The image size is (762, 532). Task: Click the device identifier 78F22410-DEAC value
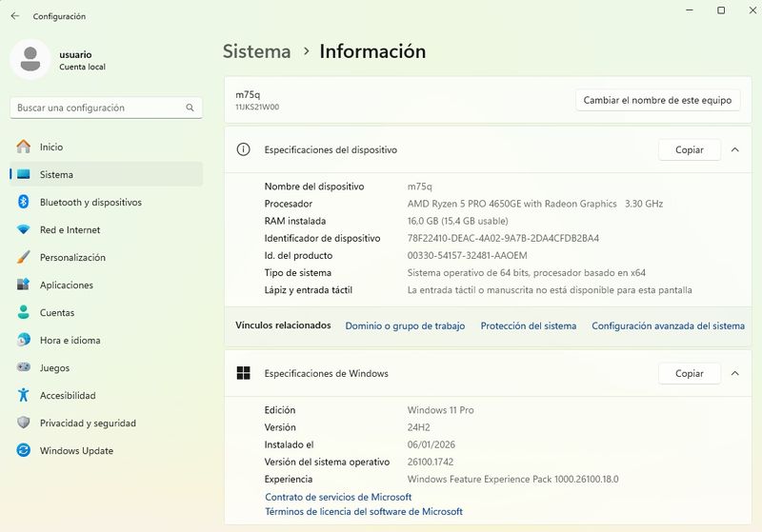(x=503, y=238)
